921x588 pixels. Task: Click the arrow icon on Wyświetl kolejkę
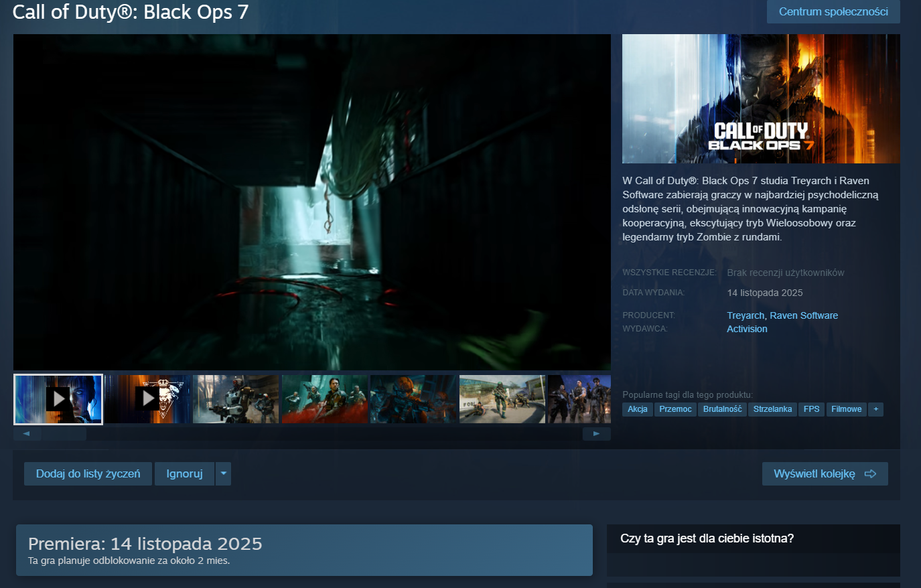click(x=870, y=474)
